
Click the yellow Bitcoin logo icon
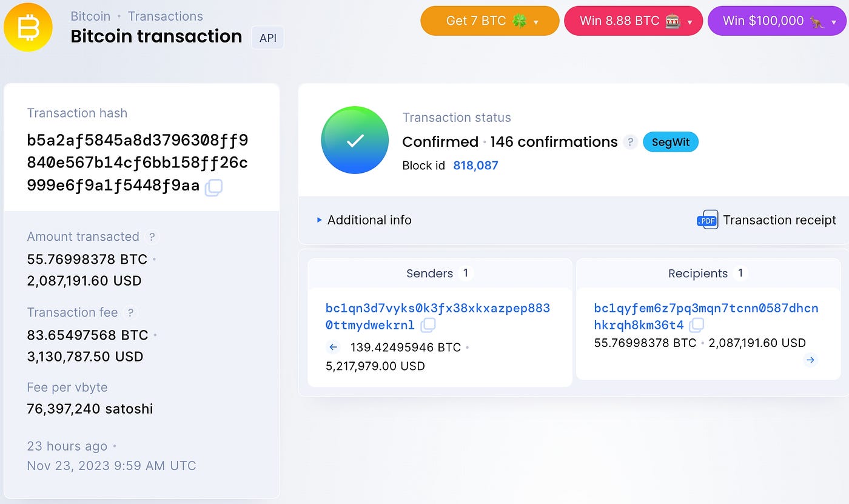point(28,27)
